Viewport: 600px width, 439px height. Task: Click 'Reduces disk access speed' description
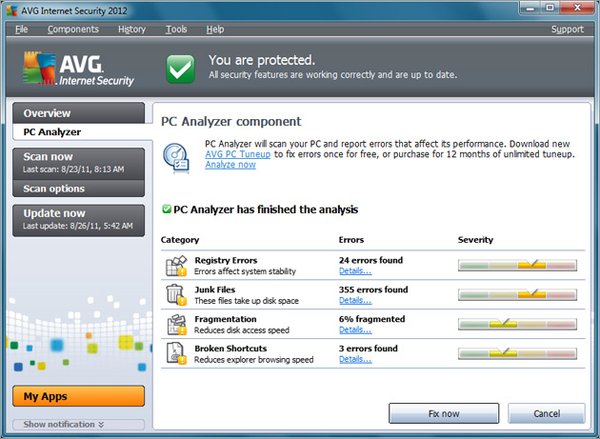click(241, 330)
